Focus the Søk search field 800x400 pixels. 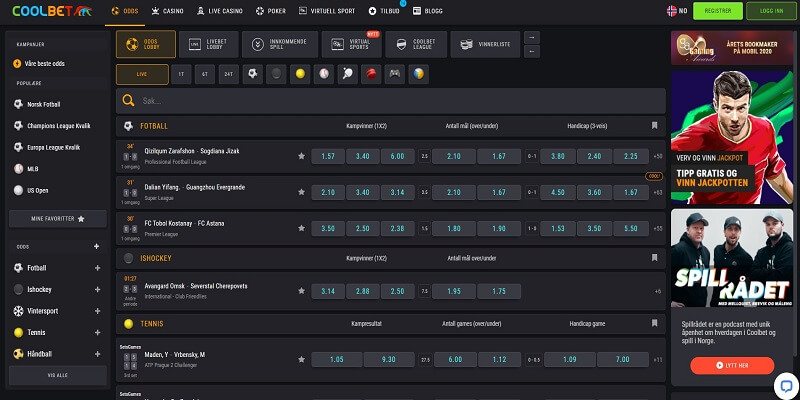[x=391, y=101]
